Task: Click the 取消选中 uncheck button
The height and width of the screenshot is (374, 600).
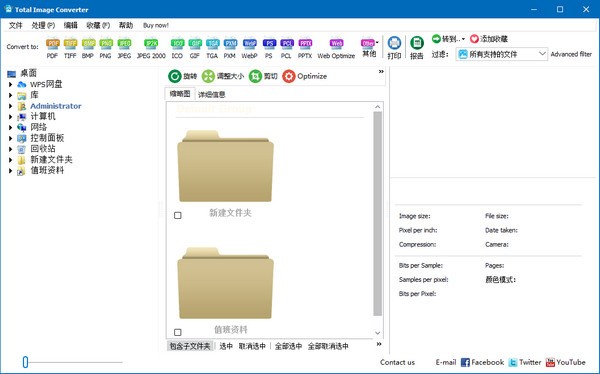Action: click(252, 346)
